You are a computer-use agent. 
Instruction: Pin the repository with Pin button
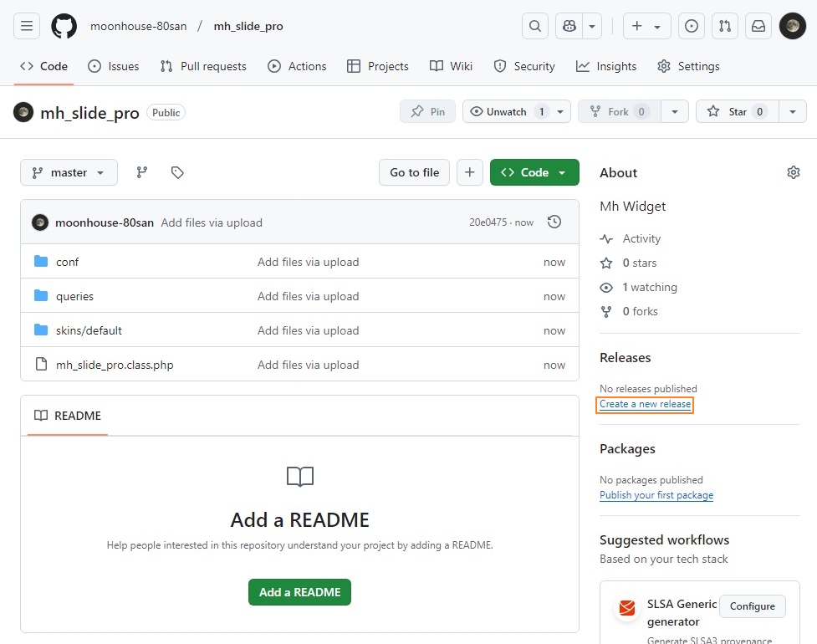click(428, 111)
